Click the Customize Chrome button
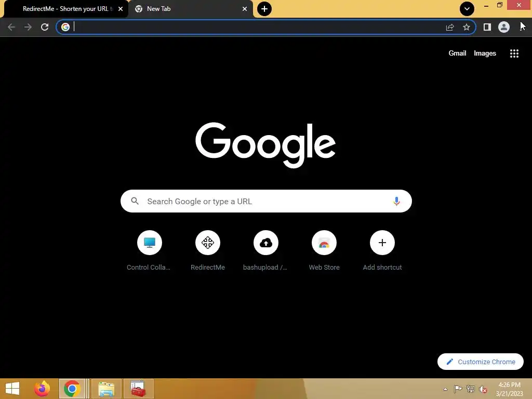Viewport: 532px width, 399px height. pos(480,362)
